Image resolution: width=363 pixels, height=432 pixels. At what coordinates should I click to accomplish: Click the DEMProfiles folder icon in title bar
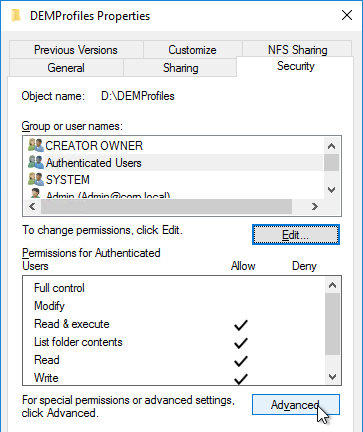click(16, 16)
